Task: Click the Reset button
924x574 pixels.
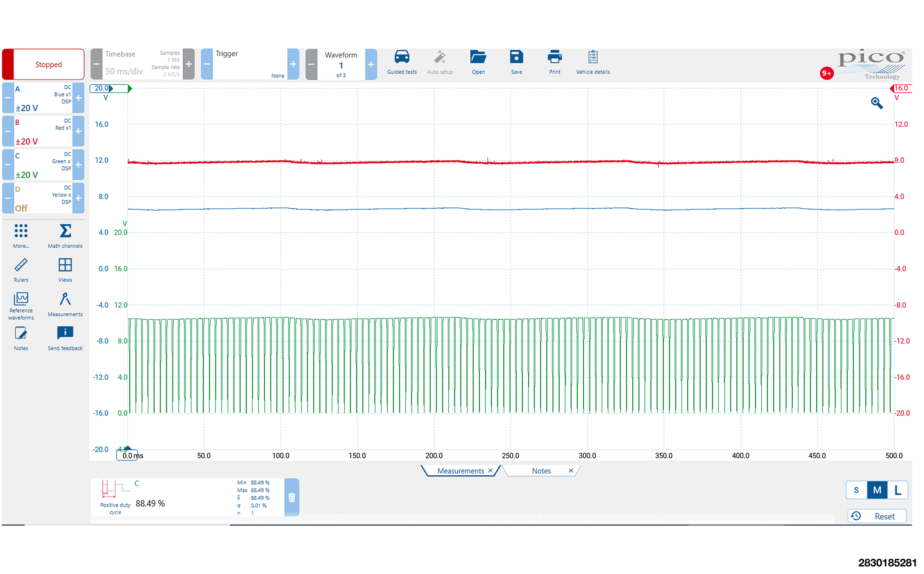Action: [877, 516]
